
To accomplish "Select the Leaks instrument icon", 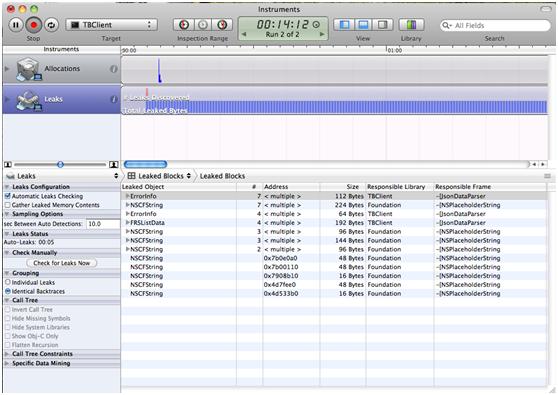I will tap(28, 100).
